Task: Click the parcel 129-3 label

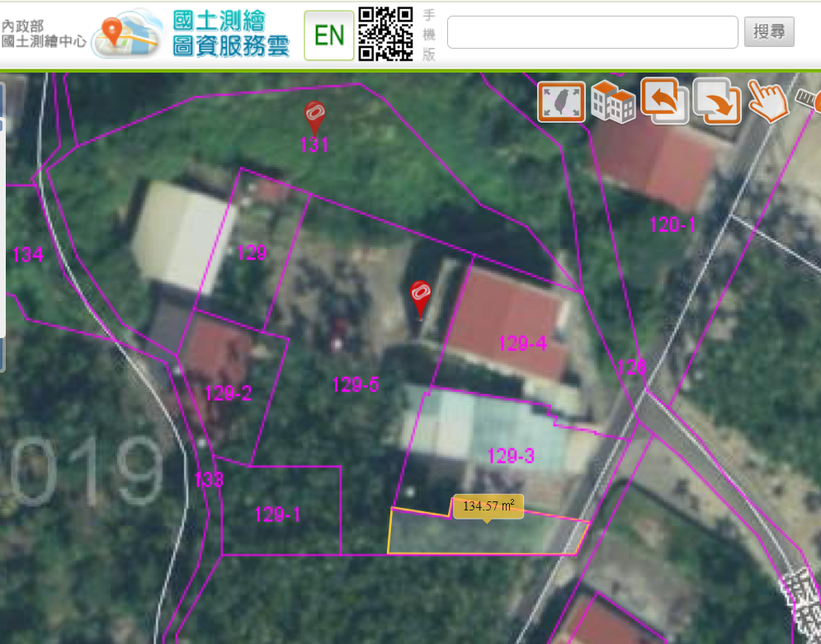Action: [x=511, y=456]
